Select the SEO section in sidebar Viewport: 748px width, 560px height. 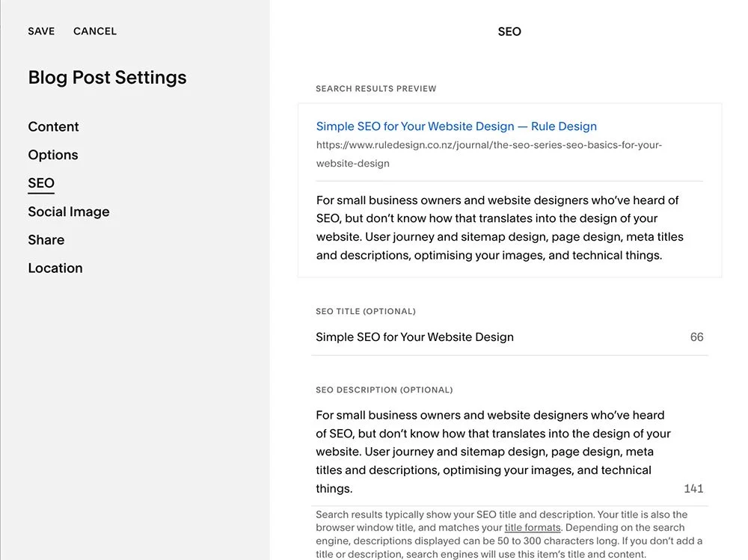[x=41, y=183]
